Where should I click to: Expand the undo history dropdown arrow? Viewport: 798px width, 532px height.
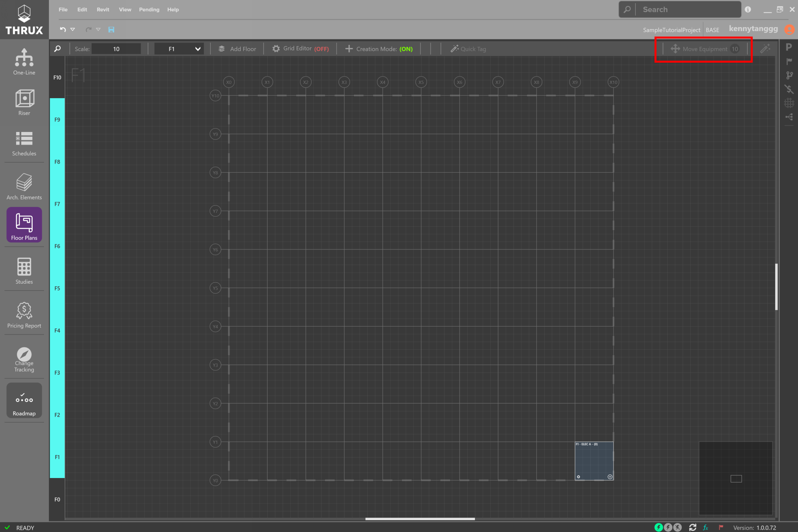(73, 29)
